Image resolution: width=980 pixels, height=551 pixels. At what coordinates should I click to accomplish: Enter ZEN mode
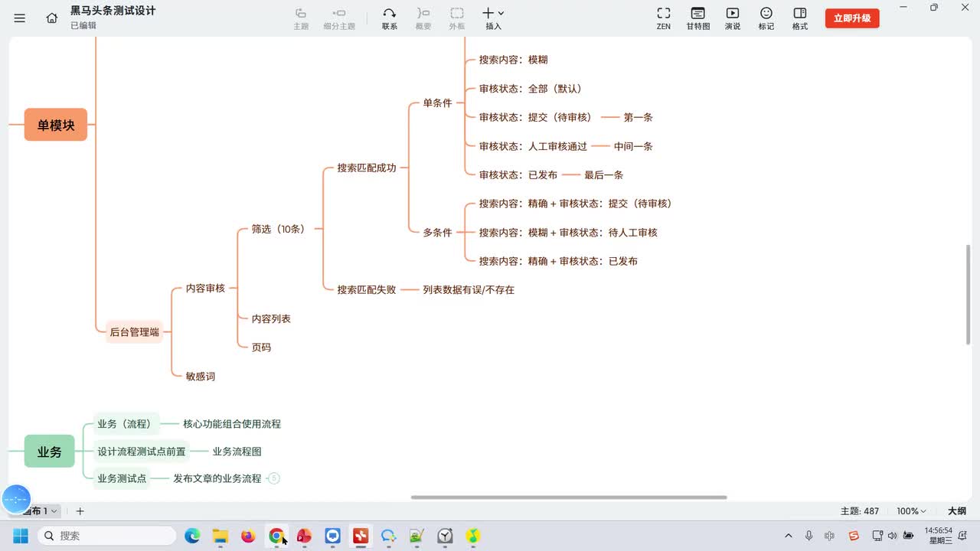point(664,18)
